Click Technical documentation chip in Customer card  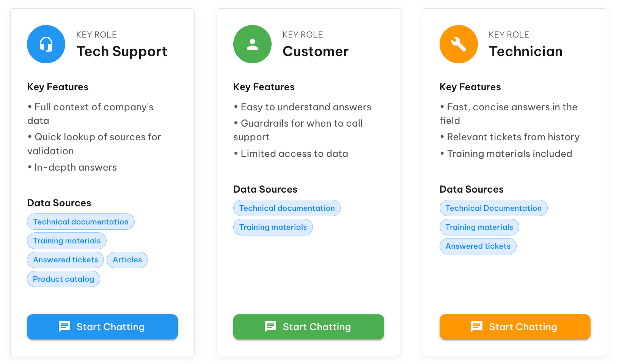pos(287,208)
